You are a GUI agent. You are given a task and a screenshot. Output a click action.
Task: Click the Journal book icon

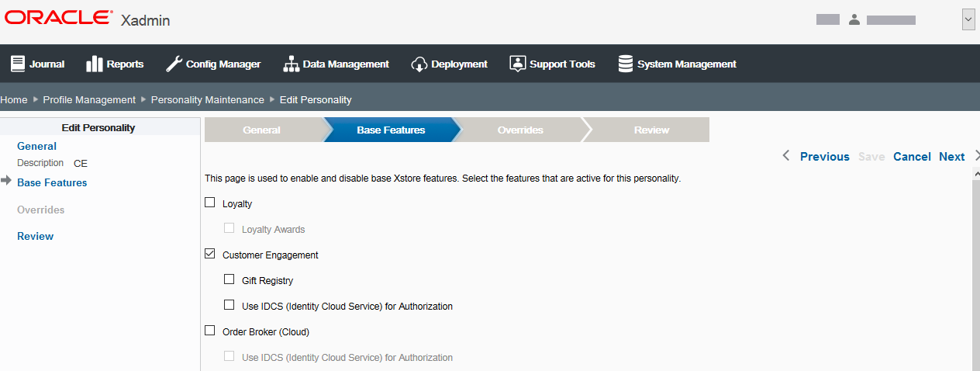18,64
